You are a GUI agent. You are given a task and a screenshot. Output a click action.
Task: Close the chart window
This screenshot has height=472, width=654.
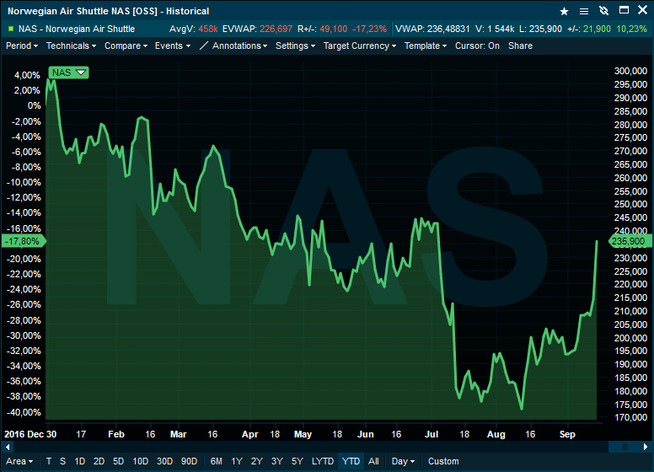[643, 10]
